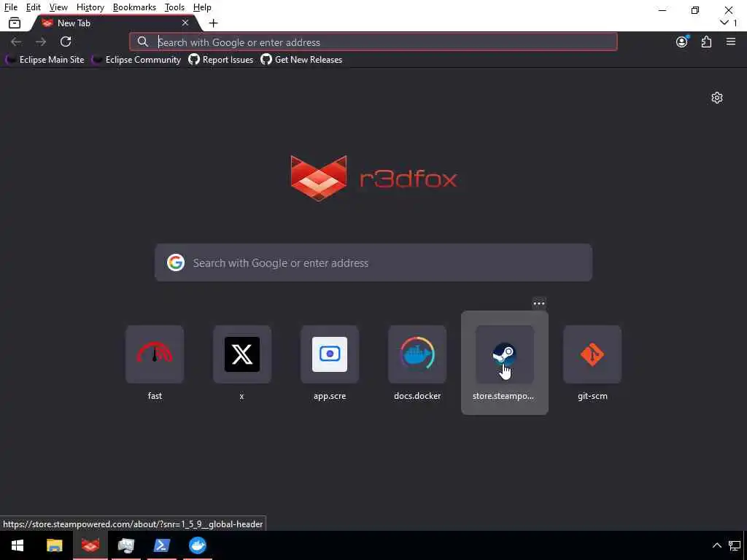Viewport: 747px width, 560px height.
Task: Open the View menu
Action: coord(58,7)
